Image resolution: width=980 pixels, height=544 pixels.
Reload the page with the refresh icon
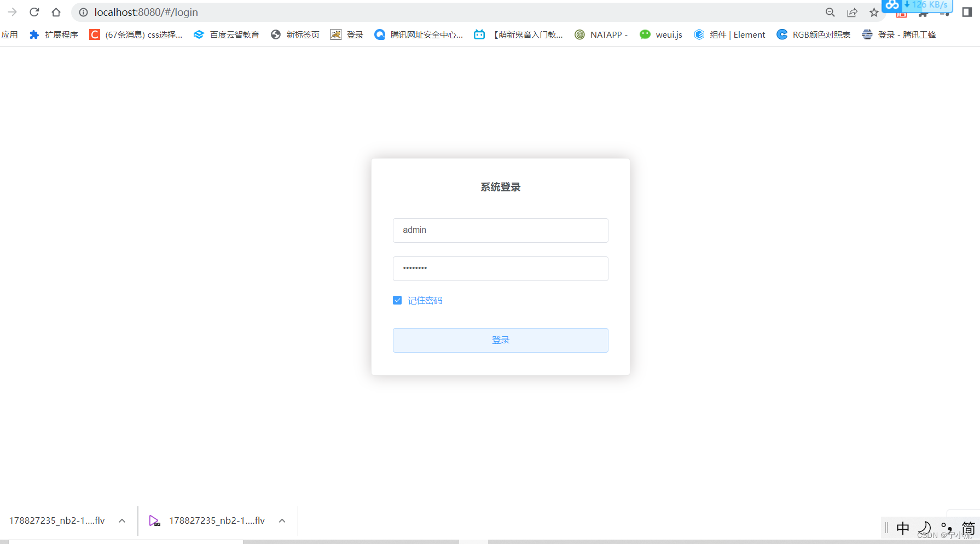34,12
